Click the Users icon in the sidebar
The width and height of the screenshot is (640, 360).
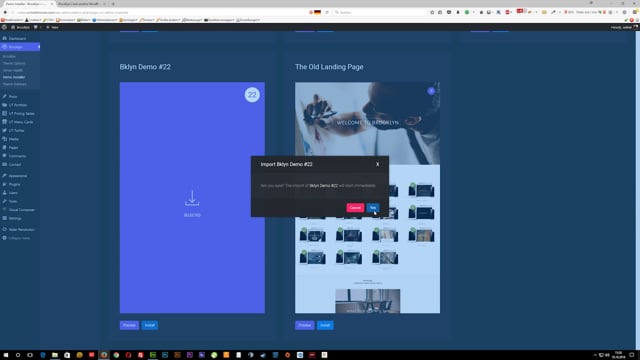[x=4, y=193]
